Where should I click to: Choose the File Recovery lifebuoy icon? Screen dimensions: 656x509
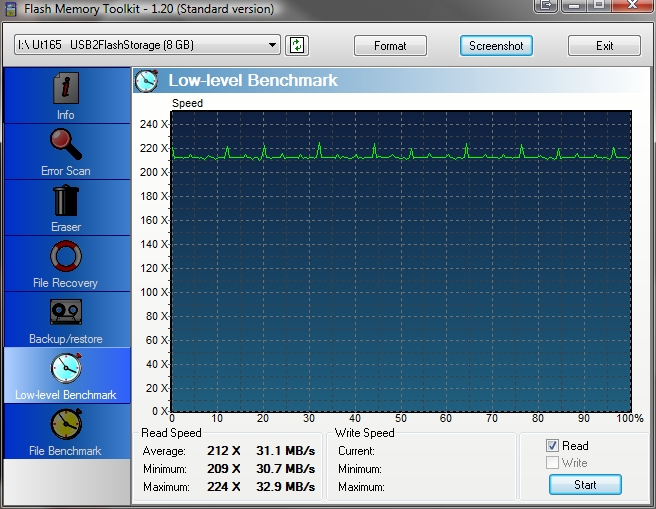(66, 264)
